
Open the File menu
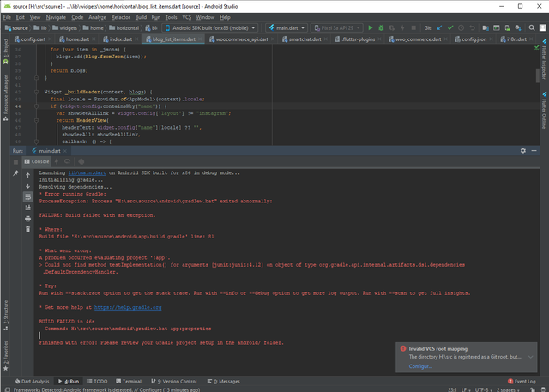click(x=7, y=17)
